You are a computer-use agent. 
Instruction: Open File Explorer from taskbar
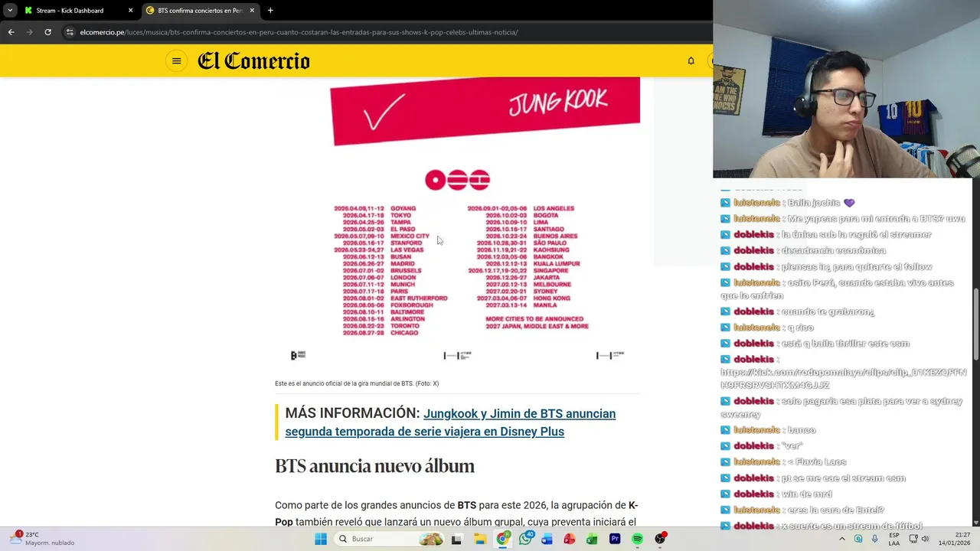coord(479,539)
